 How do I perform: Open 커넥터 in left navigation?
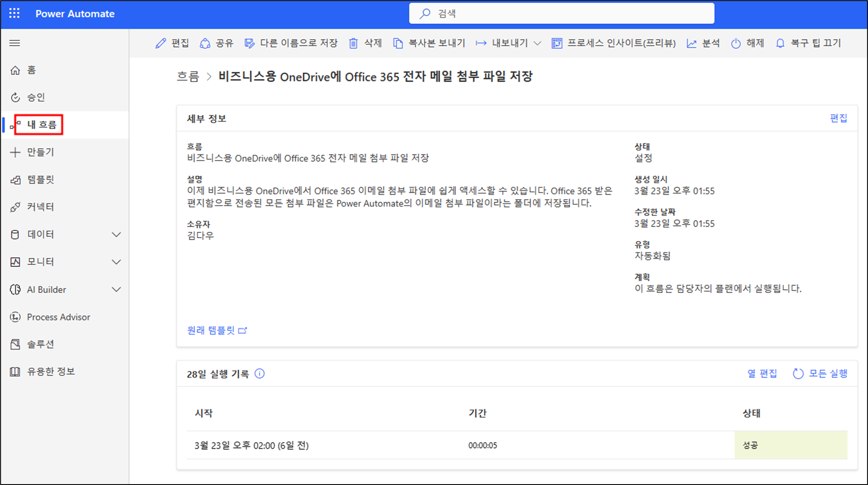pos(40,207)
